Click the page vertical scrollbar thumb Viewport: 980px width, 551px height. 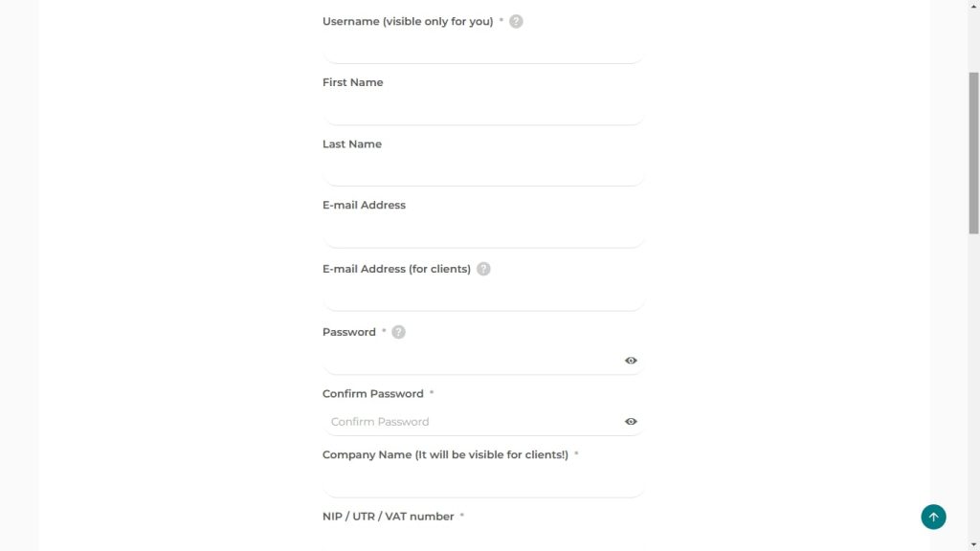point(974,151)
